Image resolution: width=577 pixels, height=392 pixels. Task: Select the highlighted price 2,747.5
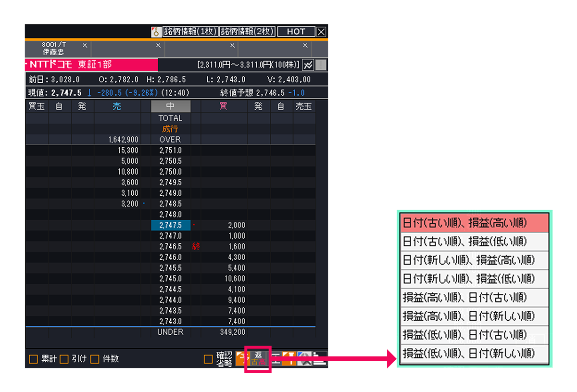pos(170,225)
